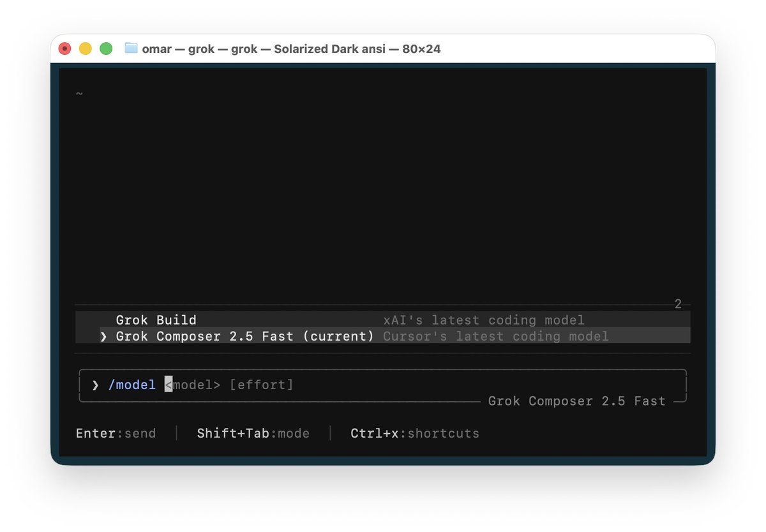The height and width of the screenshot is (532, 766).
Task: Click the selection arrow beside Grok Composer 2.5 Fast
Action: coord(103,336)
